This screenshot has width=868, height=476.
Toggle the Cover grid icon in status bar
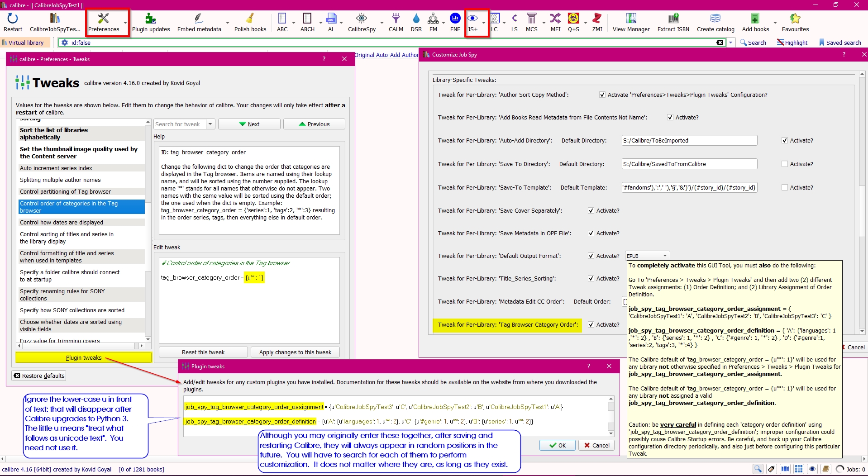pyautogui.click(x=799, y=469)
